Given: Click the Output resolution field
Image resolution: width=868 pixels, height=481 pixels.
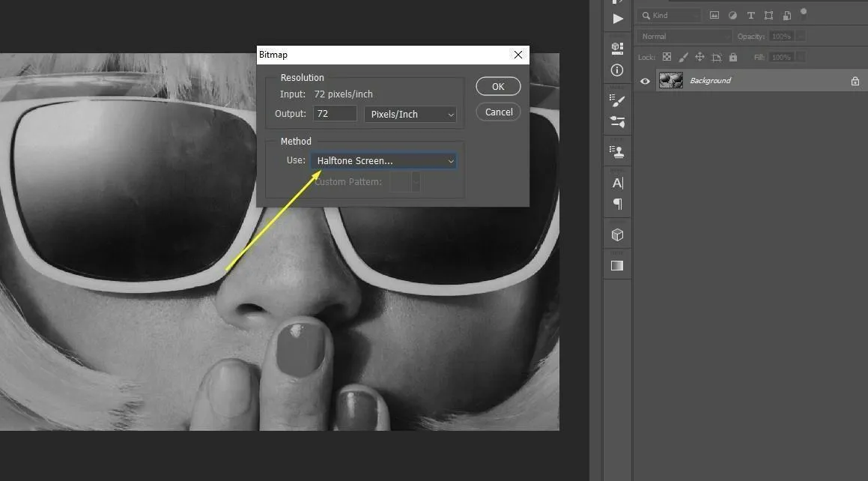Looking at the screenshot, I should coord(334,114).
